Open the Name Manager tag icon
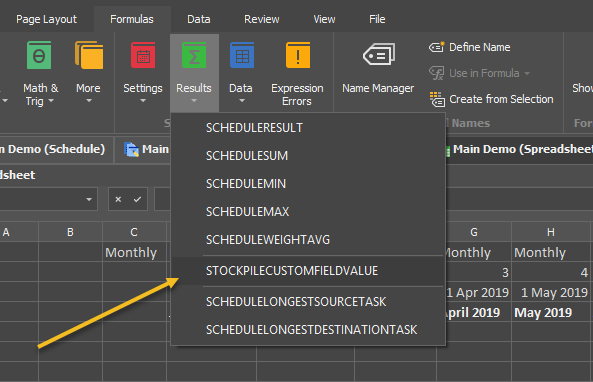Viewport: 593px width, 382px height. [379, 55]
